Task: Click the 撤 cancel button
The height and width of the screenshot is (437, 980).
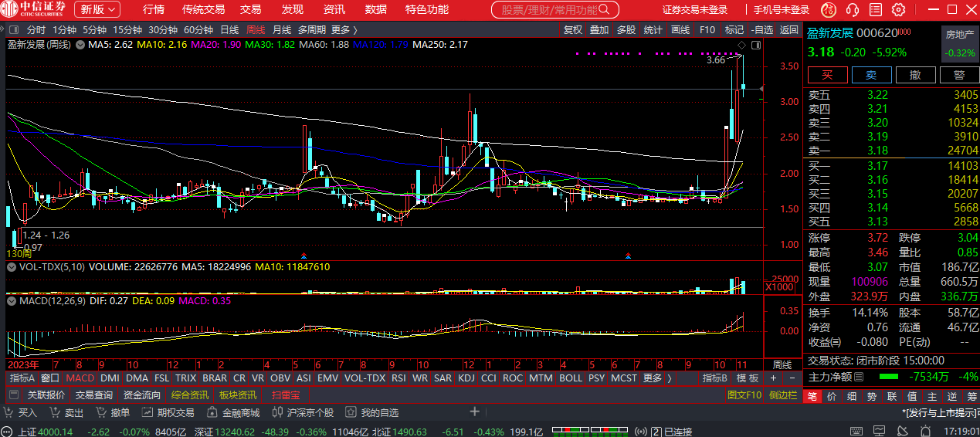Action: (915, 75)
